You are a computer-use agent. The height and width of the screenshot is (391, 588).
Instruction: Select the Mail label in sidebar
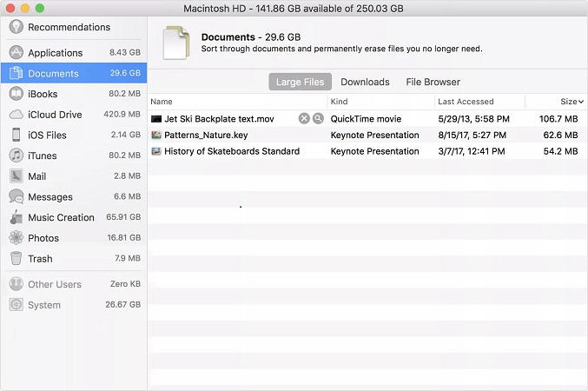[36, 176]
